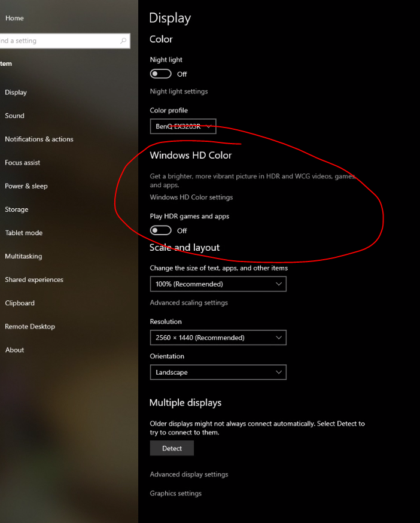420x523 pixels.
Task: Open Advanced scaling settings link
Action: (189, 303)
